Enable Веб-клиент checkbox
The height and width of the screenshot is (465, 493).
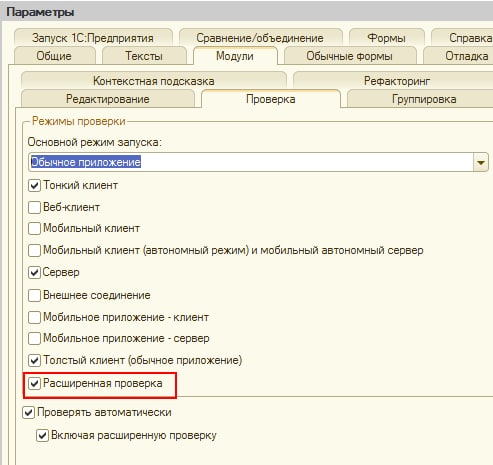34,207
